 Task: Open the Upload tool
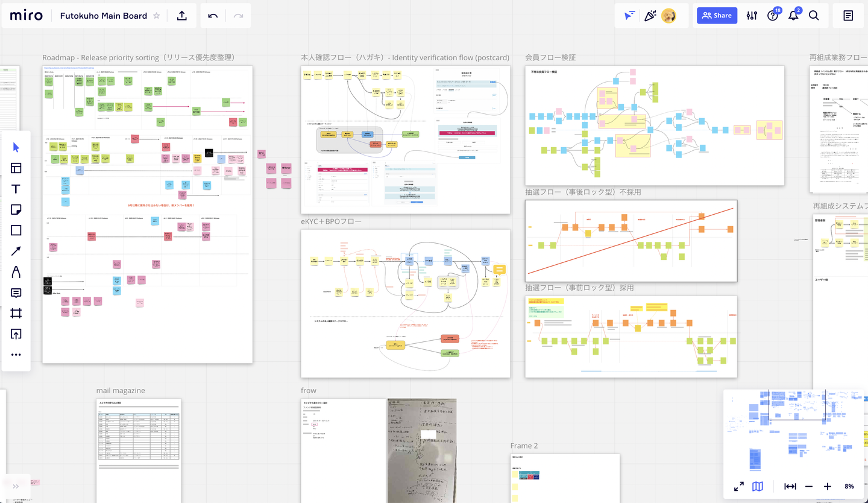click(16, 334)
